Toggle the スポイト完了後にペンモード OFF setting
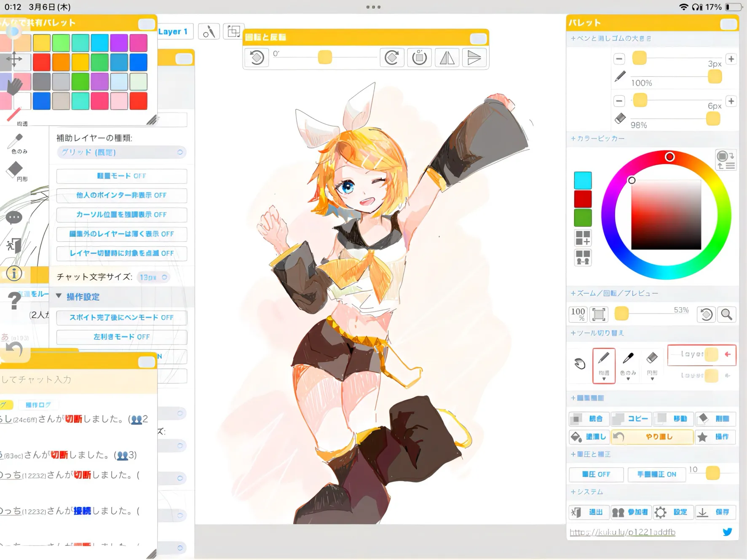Screen dimensions: 747x560 [x=121, y=317]
